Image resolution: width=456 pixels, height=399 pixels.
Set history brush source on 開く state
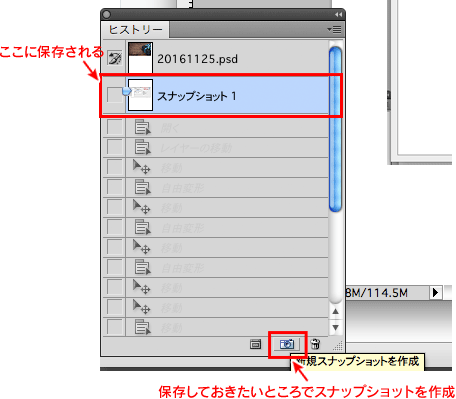pos(114,127)
